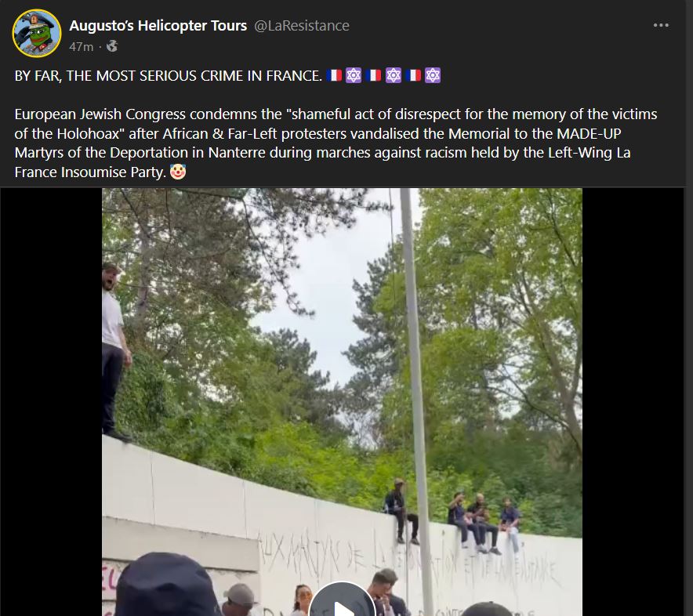Click the paragraph mentioning La France Insoumise Party
The width and height of the screenshot is (693, 616).
pyautogui.click(x=336, y=143)
